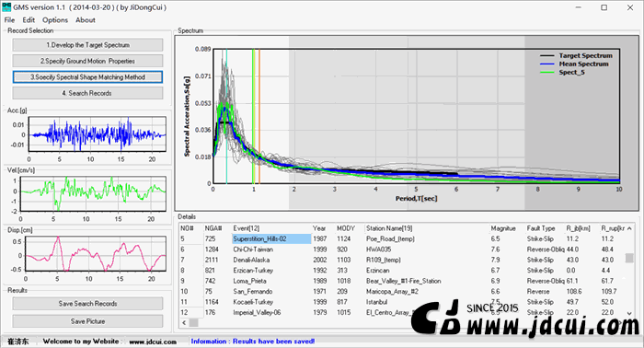Click the Search Records button

coord(87,93)
